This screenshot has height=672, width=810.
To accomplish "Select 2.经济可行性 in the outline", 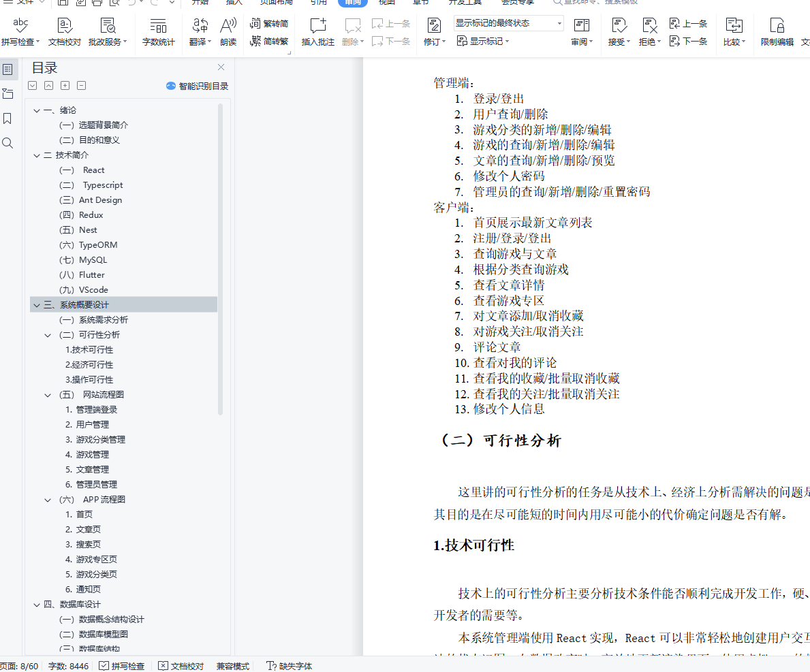I will click(89, 364).
